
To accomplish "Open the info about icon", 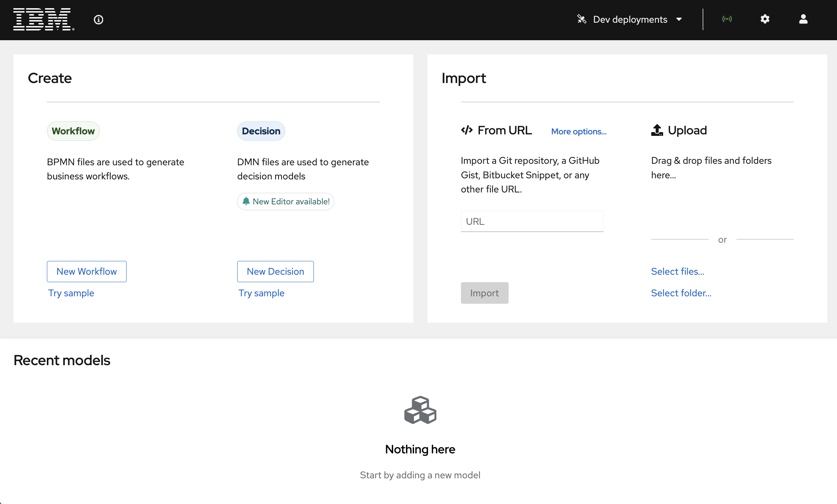I will (x=98, y=20).
